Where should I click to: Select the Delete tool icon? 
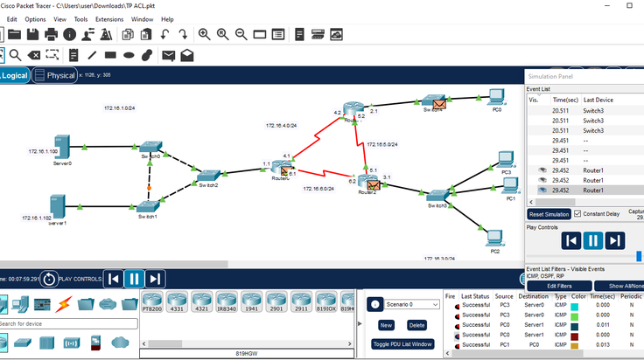pos(33,55)
